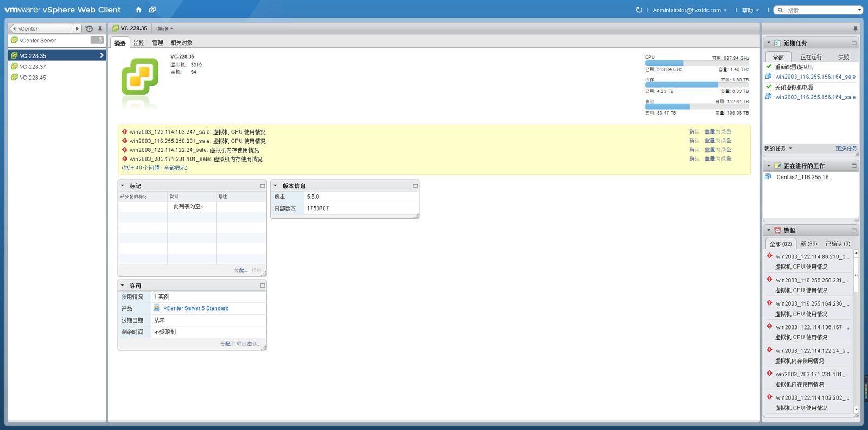868x430 pixels.
Task: Click the header icon next to the VC-228.35 title
Action: coord(115,28)
